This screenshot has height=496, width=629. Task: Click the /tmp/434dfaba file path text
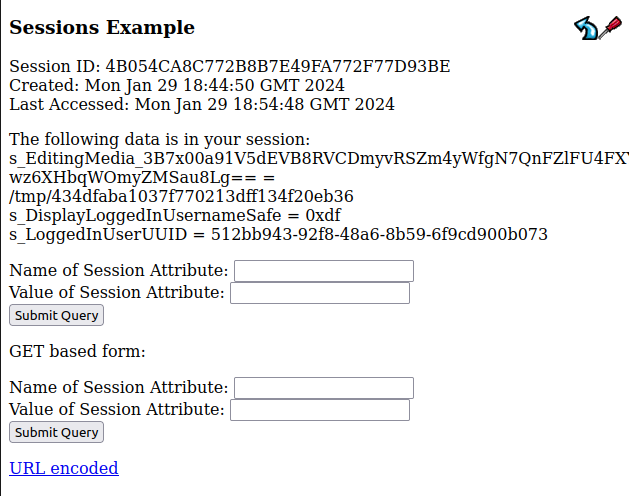click(x=181, y=196)
